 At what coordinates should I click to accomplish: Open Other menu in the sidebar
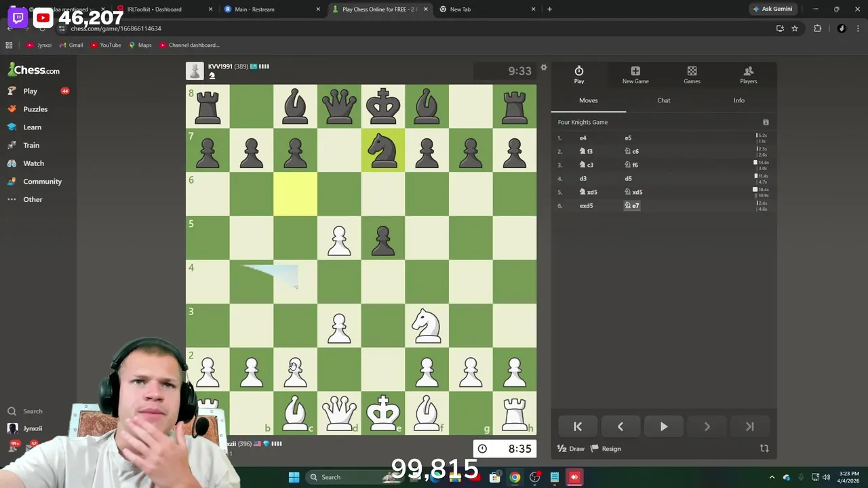tap(33, 199)
